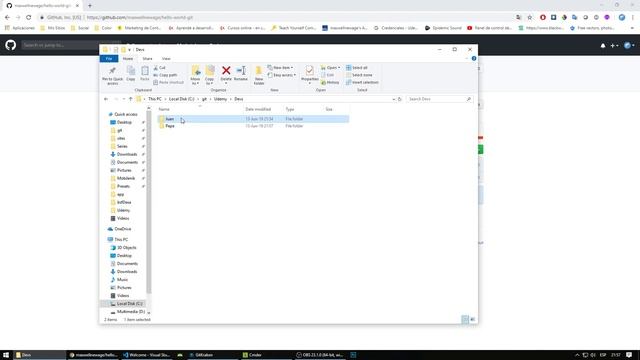The width and height of the screenshot is (640, 360).
Task: Click the GitHub logo in the page header
Action: point(11,45)
